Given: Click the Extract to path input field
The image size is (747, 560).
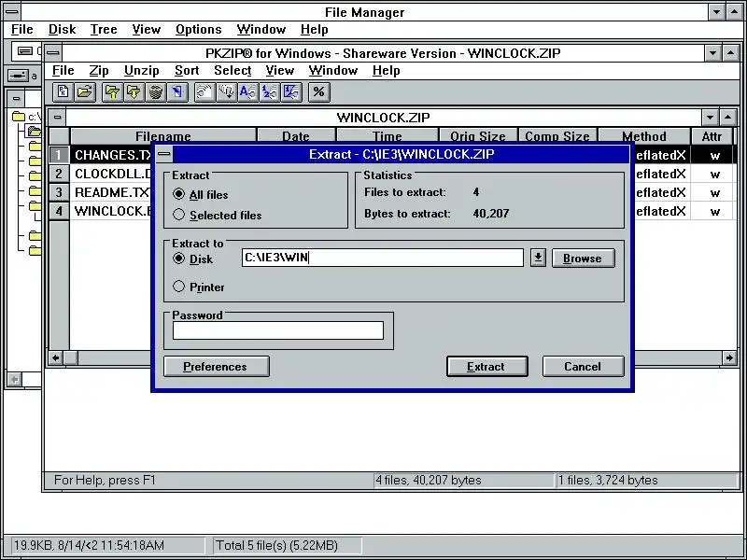Looking at the screenshot, I should (x=383, y=258).
